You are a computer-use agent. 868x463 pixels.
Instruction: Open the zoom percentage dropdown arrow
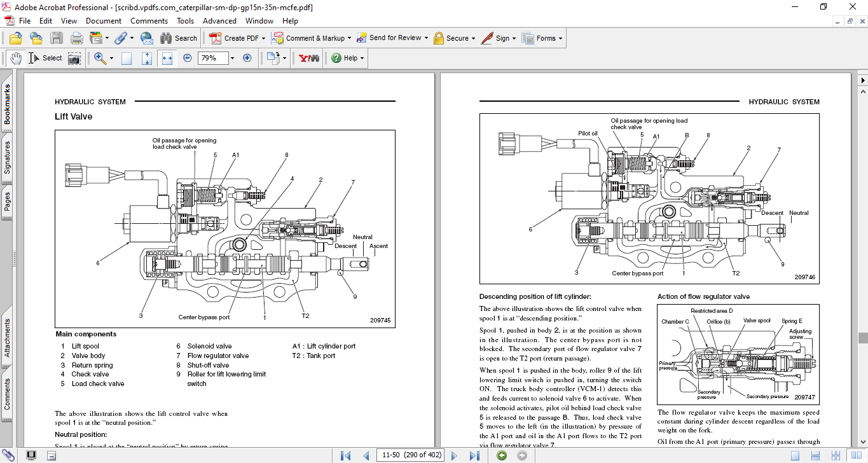click(232, 58)
